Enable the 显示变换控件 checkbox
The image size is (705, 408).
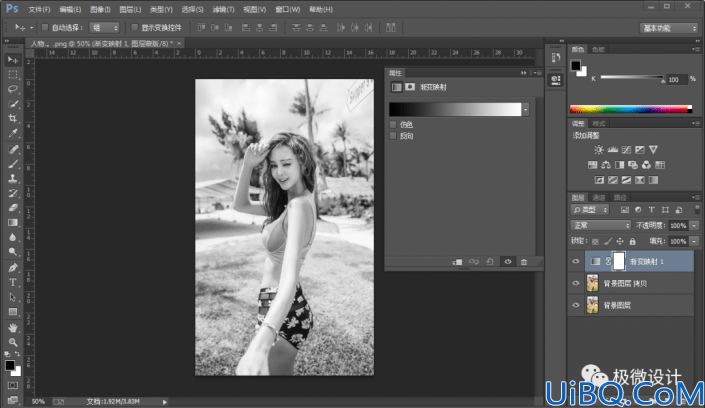[134, 28]
